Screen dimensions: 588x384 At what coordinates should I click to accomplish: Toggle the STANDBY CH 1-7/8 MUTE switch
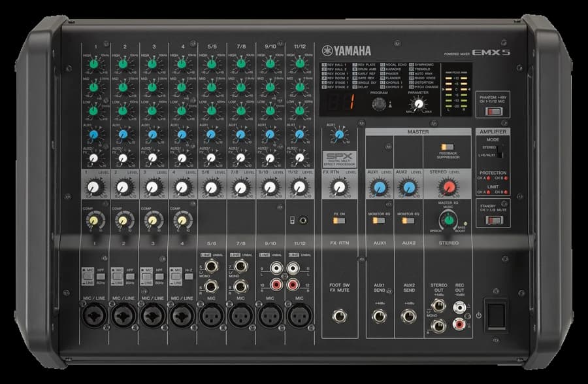click(x=493, y=220)
